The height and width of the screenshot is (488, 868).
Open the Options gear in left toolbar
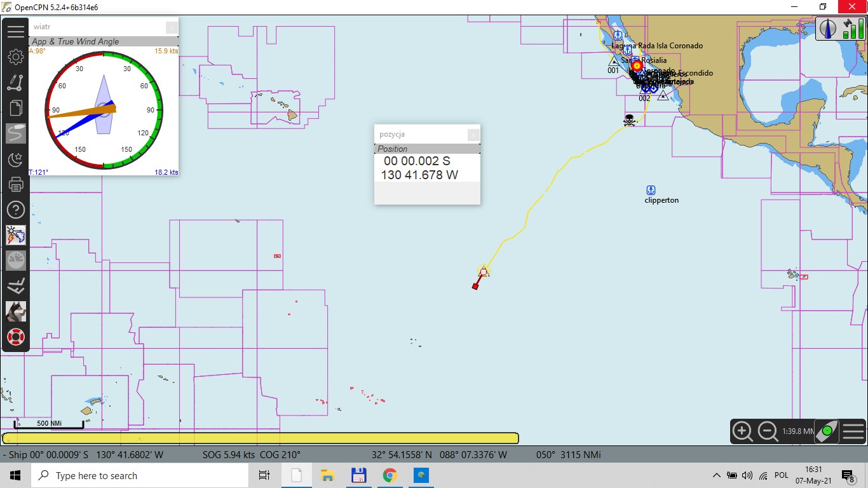16,57
